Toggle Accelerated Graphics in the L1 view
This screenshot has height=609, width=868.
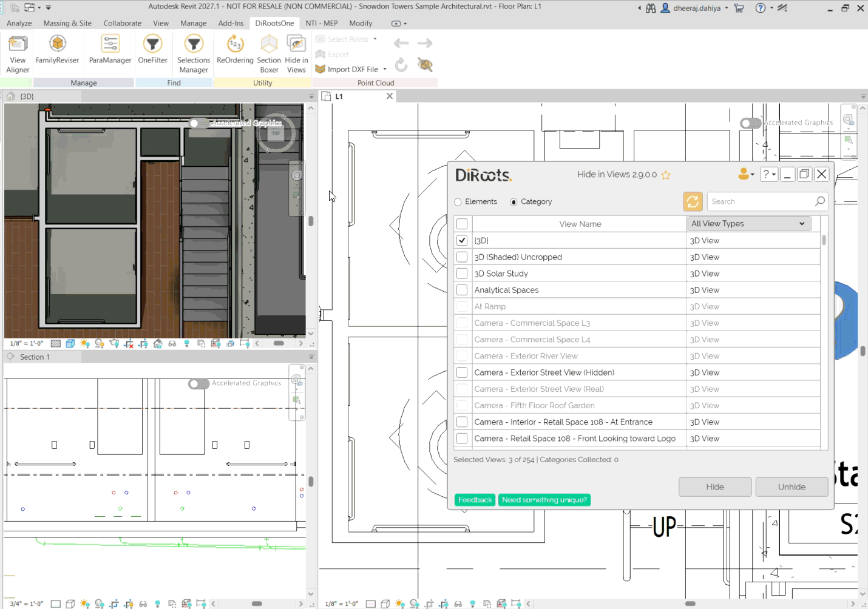click(x=750, y=123)
